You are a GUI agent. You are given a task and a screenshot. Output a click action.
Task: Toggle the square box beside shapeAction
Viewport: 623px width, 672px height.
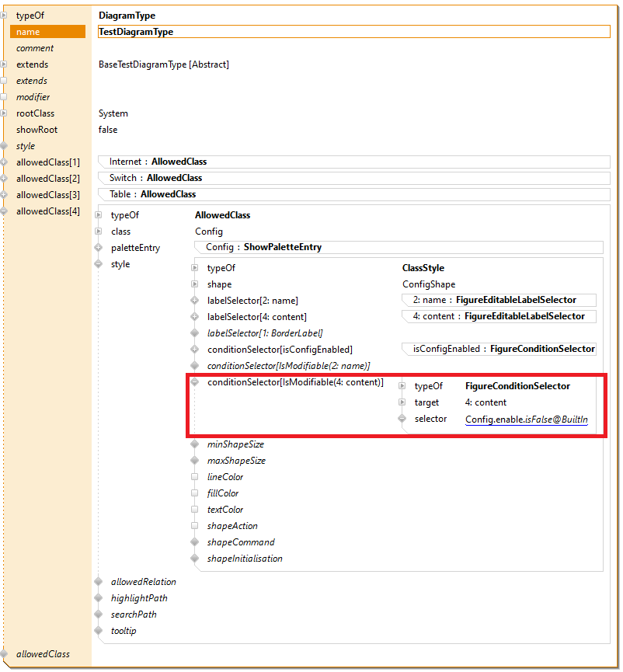[194, 526]
